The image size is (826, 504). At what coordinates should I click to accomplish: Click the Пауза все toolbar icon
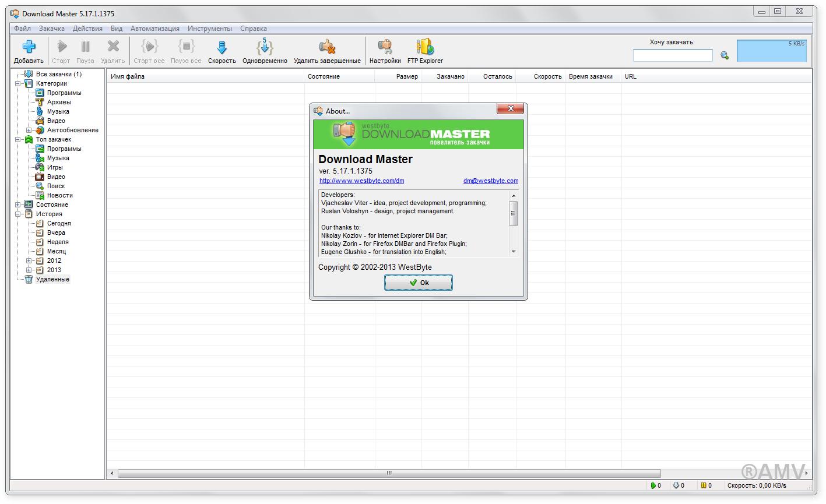pyautogui.click(x=186, y=47)
